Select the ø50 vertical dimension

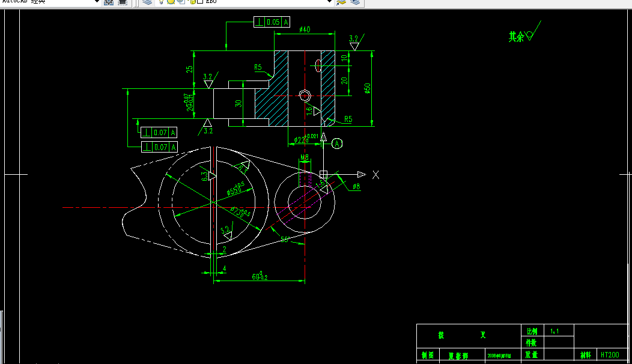(367, 88)
